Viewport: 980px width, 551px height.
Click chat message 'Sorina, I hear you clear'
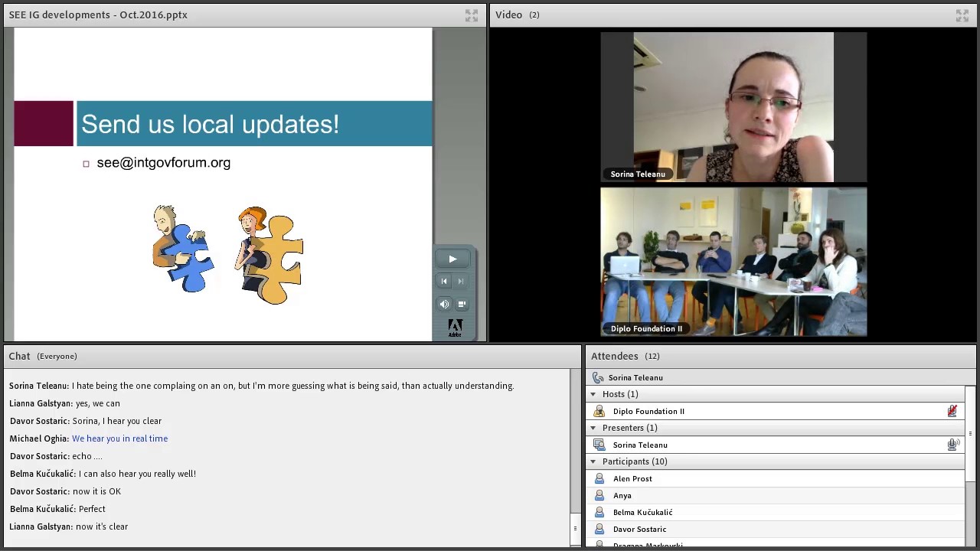[x=117, y=421]
